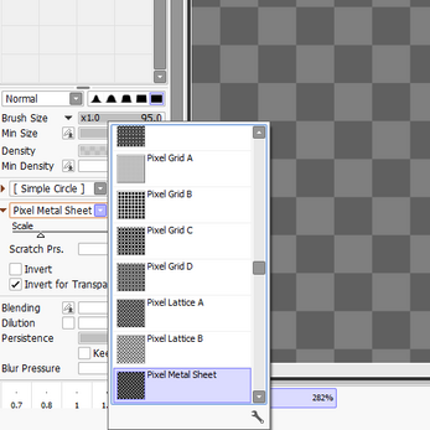Choose Pixel Grid A texture
Viewport: 430px width, 430px height.
(182, 168)
